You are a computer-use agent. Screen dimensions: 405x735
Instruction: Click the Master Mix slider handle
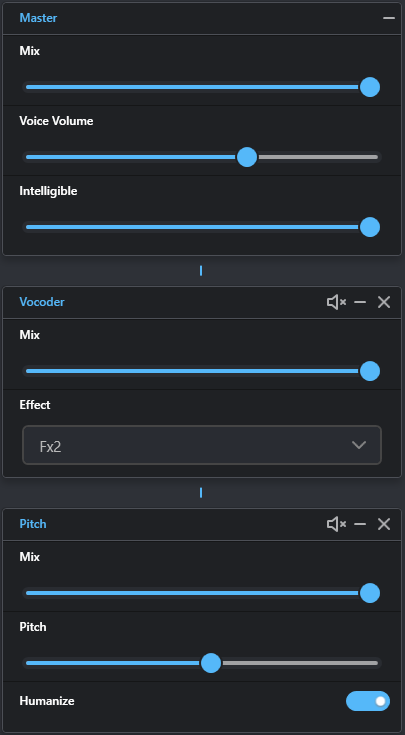tap(370, 87)
